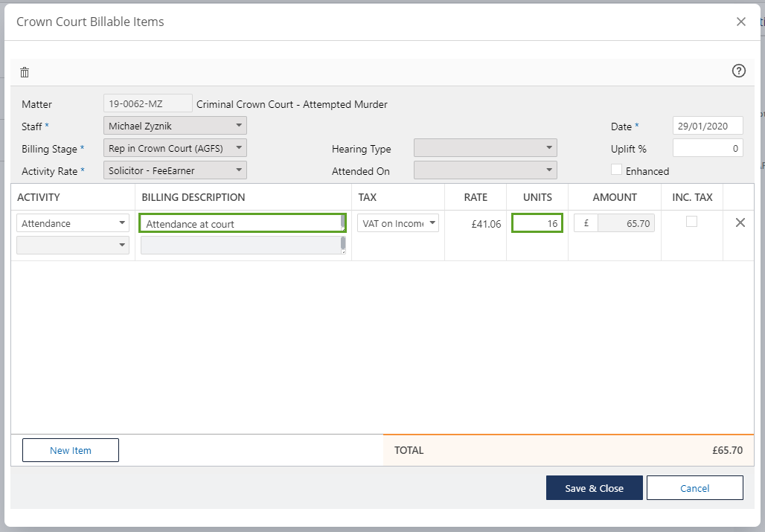Screen dimensions: 765x532
Task: Open the empty second activity dropdown
Action: (x=73, y=245)
